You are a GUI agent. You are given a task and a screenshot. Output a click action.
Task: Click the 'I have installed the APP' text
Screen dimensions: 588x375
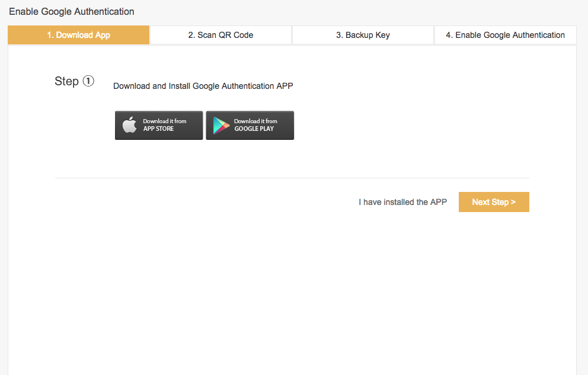click(x=402, y=202)
